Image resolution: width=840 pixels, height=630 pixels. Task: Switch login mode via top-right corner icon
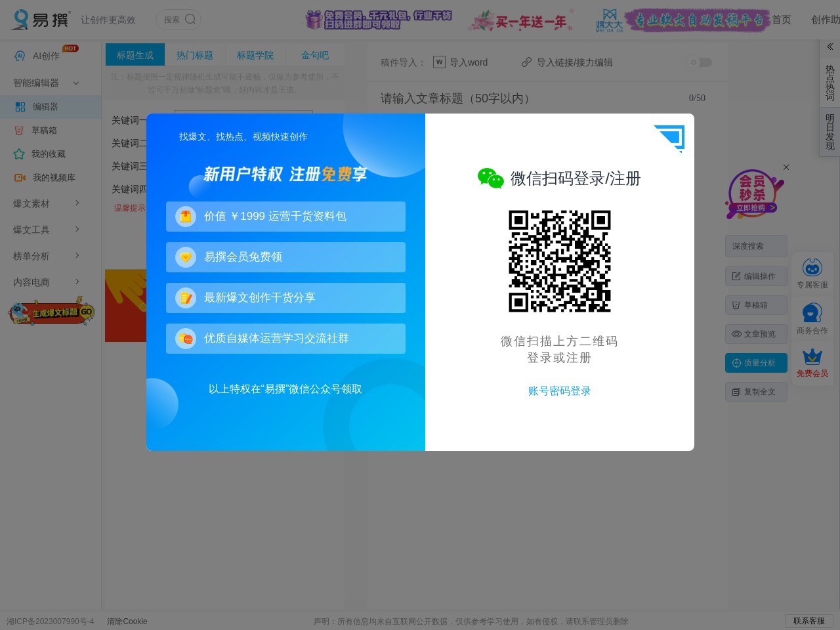coord(671,137)
